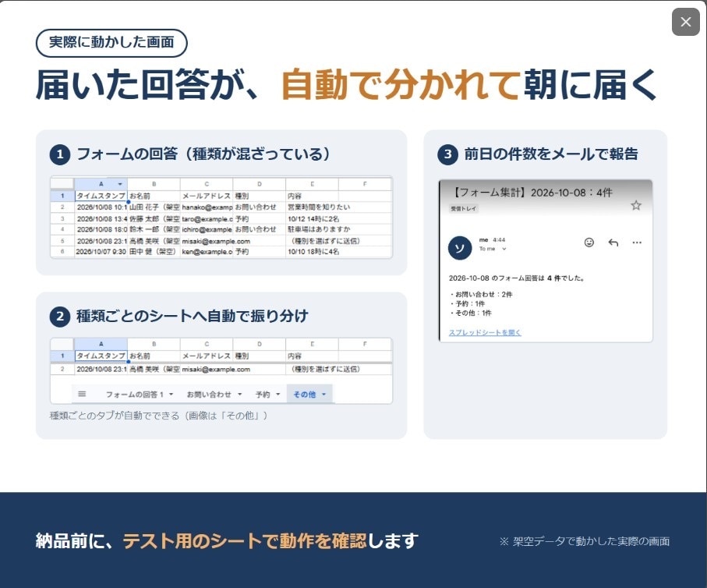Switch to the フォームの回答 1 sheet tab
The image size is (707, 588).
pos(134,395)
